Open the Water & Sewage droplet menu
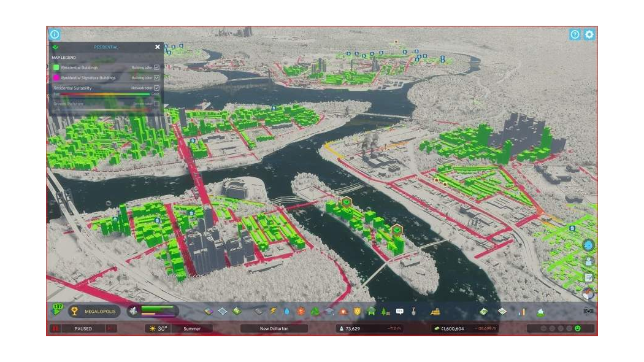This screenshot has height=362, width=644. click(x=286, y=312)
